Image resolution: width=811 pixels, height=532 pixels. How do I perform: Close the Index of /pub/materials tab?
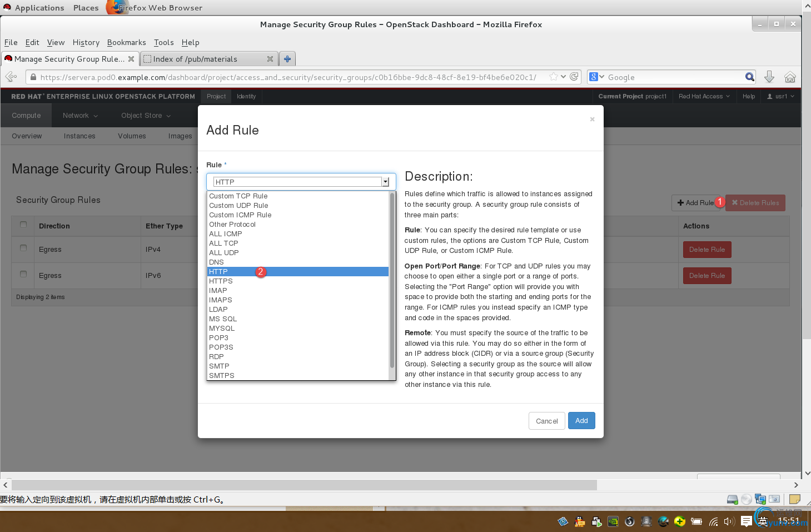[270, 59]
